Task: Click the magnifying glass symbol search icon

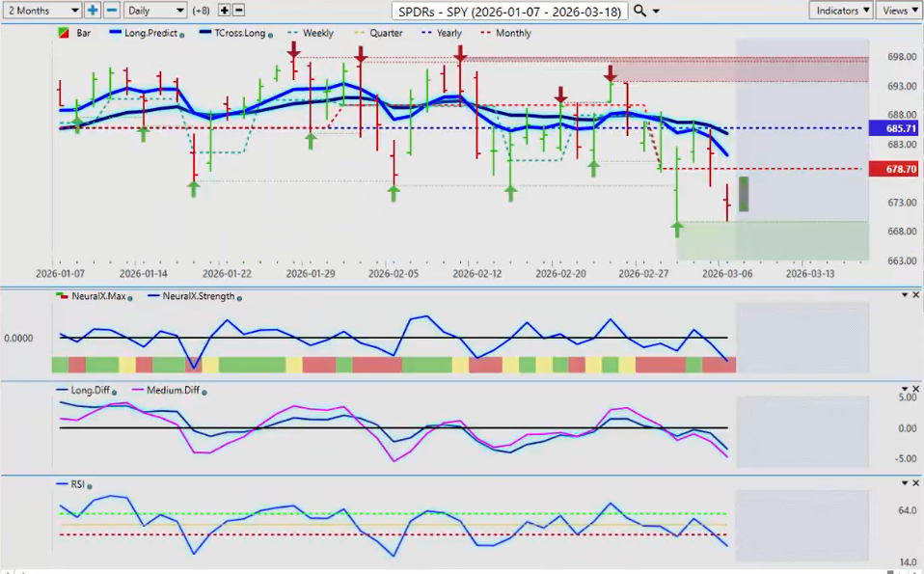Action: pos(640,11)
